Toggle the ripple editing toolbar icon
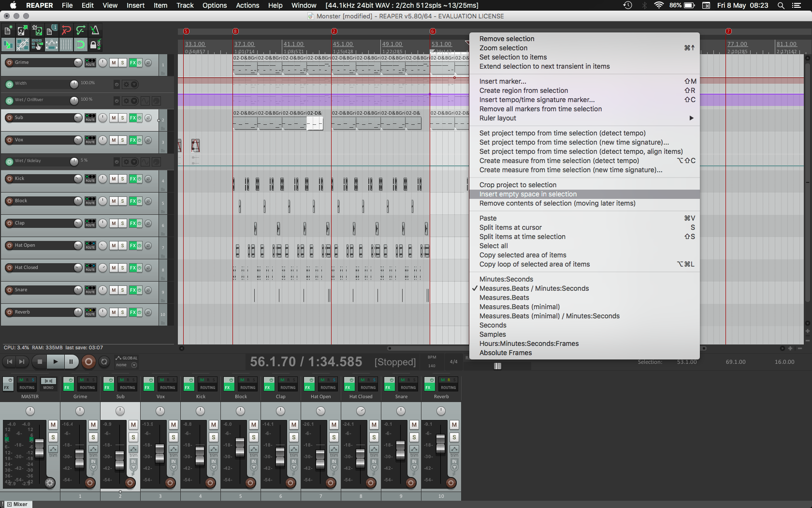 point(37,45)
